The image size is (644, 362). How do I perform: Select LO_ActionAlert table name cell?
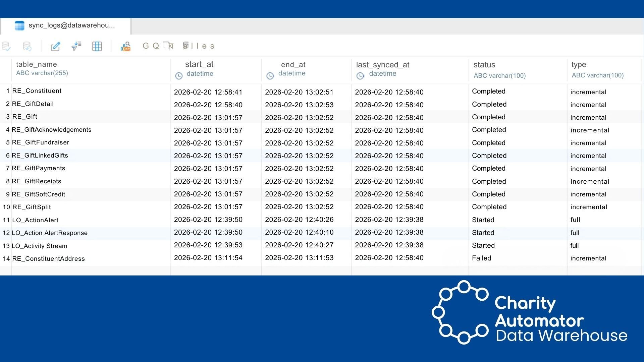[35, 220]
